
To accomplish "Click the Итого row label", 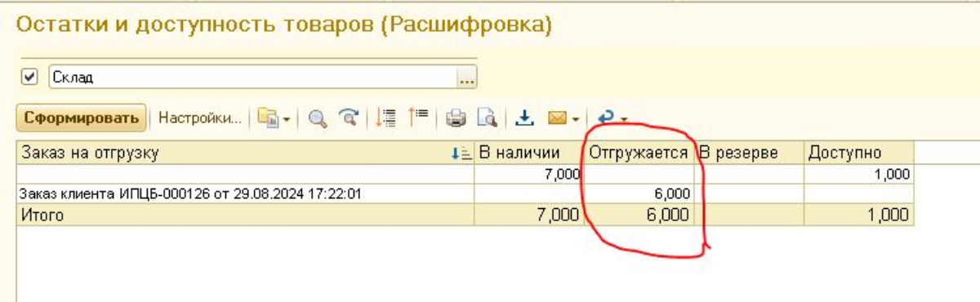I will [42, 215].
